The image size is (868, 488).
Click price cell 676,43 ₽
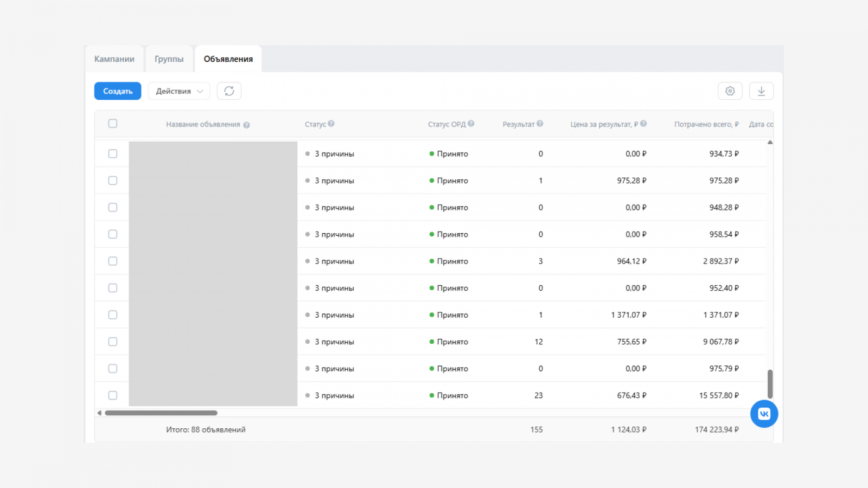(x=631, y=395)
